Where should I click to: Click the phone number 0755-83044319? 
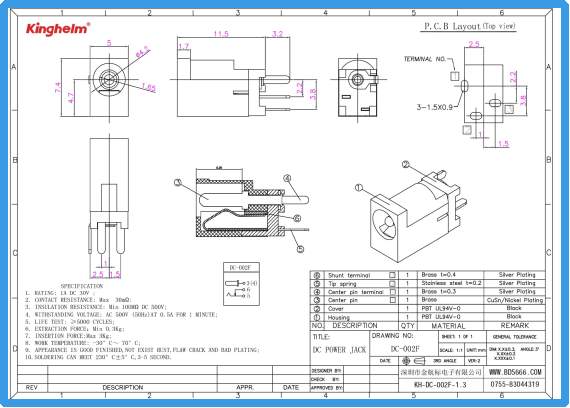point(515,384)
